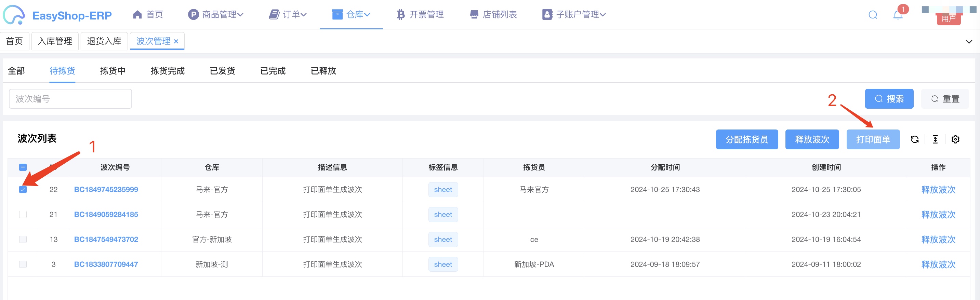Click the 仓库 warehouse box icon
Screen dimensions: 980x300
337,14
